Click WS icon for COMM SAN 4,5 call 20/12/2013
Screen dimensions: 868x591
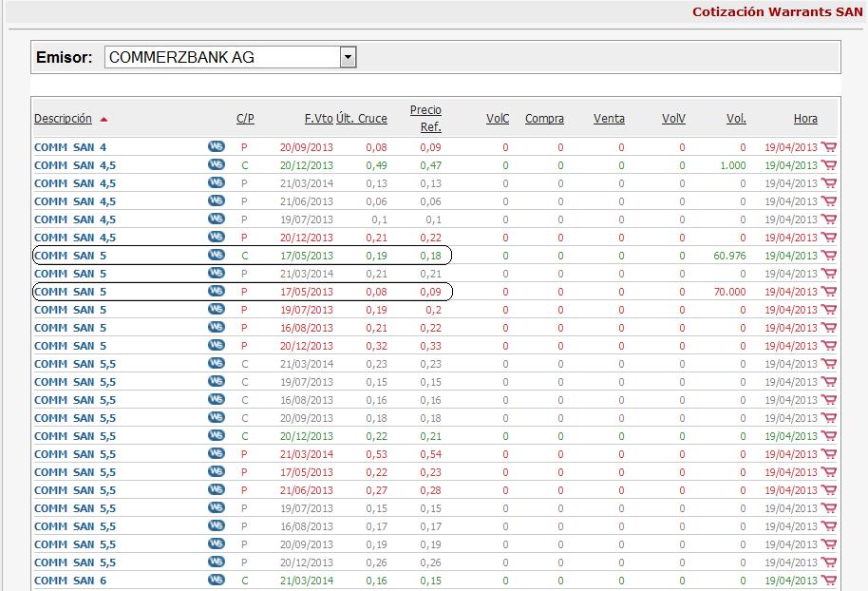217,165
